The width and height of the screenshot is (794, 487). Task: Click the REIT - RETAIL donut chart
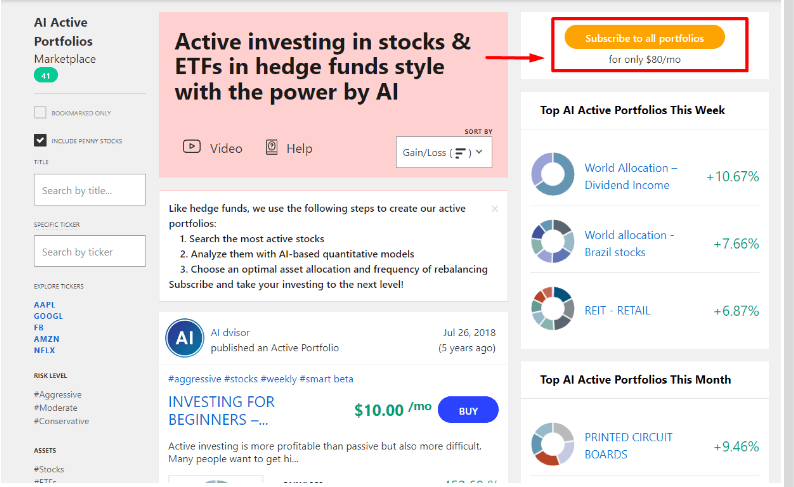pos(552,308)
